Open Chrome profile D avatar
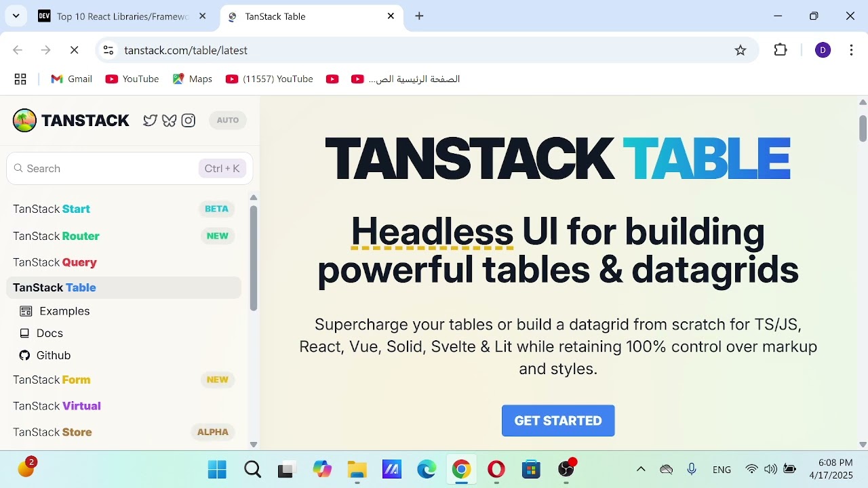 [x=823, y=50]
